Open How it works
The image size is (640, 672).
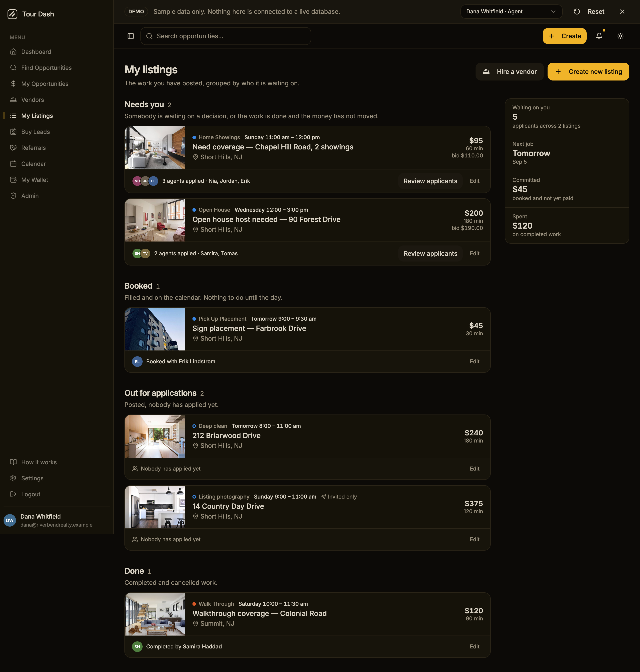(57, 463)
